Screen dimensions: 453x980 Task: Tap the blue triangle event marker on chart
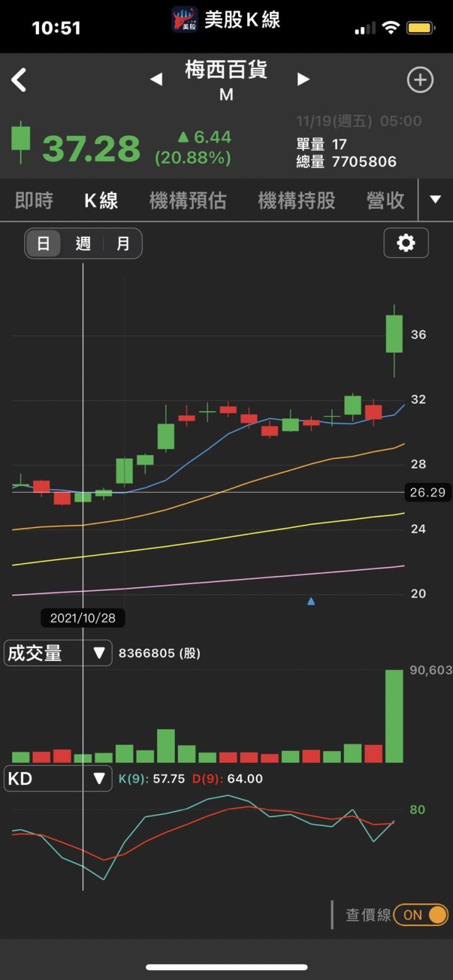311,602
